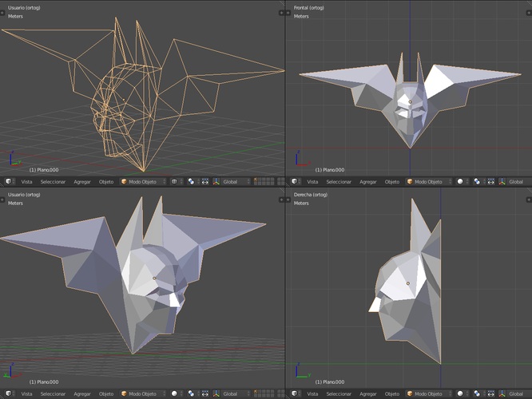This screenshot has width=532, height=399.
Task: Open Global orientation dropdown in wireframe viewport
Action: pyautogui.click(x=236, y=182)
